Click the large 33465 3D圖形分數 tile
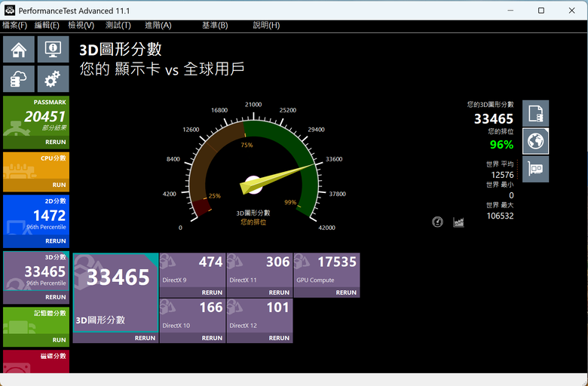This screenshot has height=386, width=588. (115, 293)
